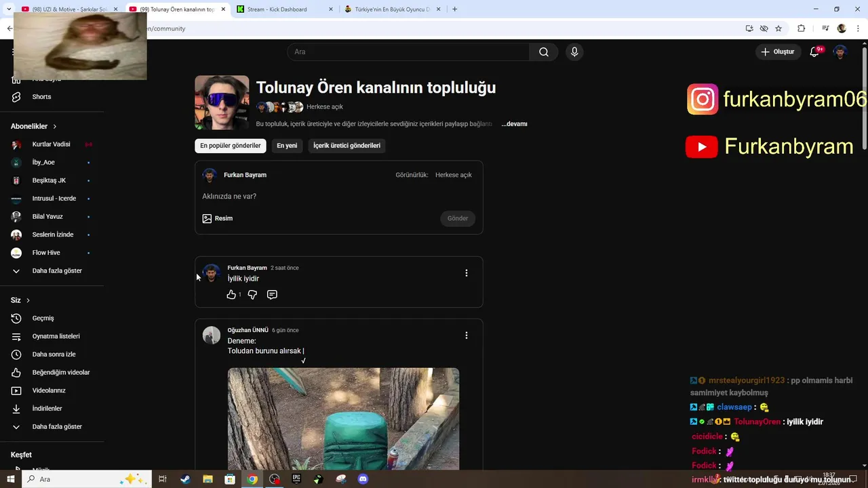Click the Gönder post button
The width and height of the screenshot is (868, 488).
click(458, 218)
